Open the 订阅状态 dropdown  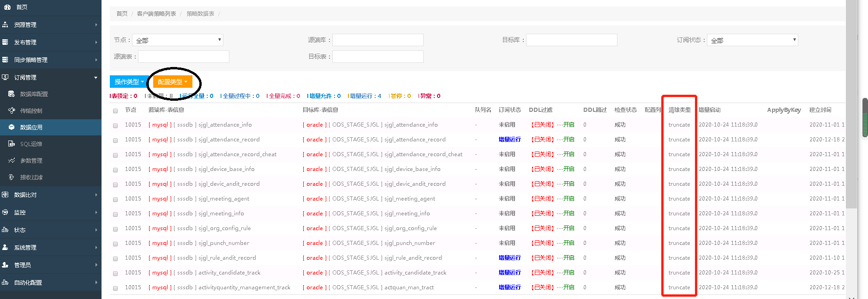coord(752,40)
